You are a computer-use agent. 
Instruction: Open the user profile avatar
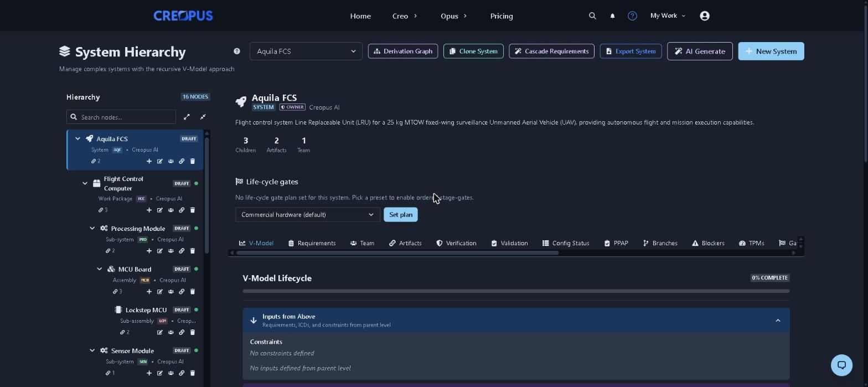[x=705, y=16]
